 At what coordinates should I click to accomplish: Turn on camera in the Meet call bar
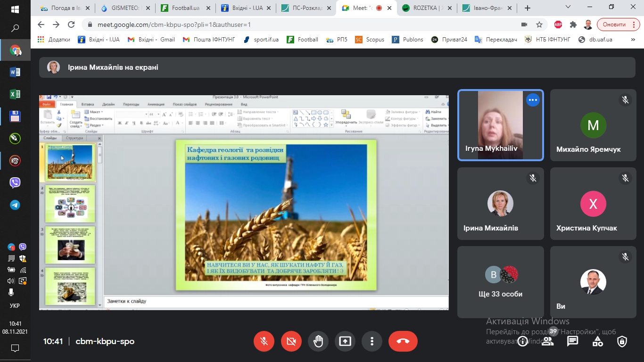pos(291,341)
